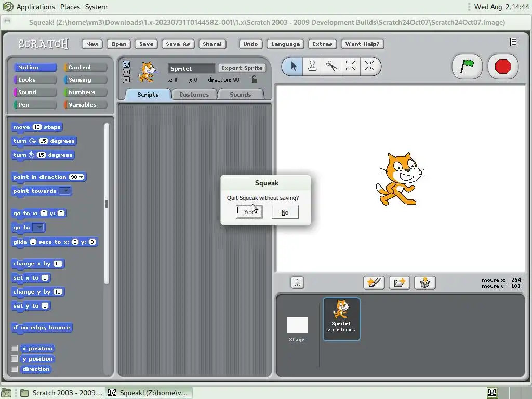
Task: Open the Numbers blocks category
Action: tap(86, 92)
